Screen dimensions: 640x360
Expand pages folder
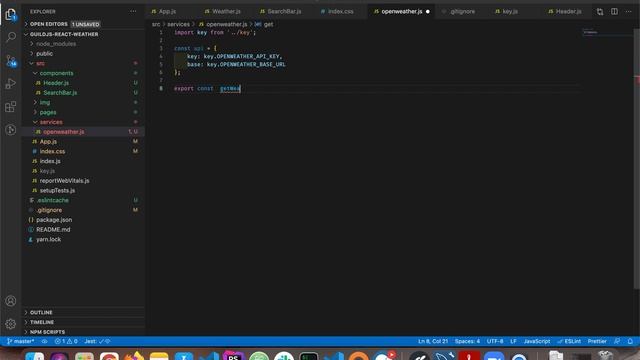coord(83,112)
